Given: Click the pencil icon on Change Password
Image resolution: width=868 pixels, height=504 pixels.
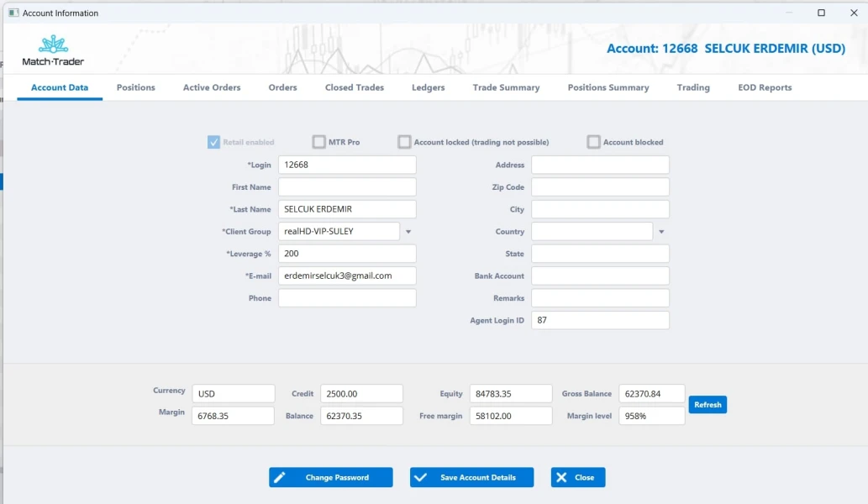Looking at the screenshot, I should 280,477.
